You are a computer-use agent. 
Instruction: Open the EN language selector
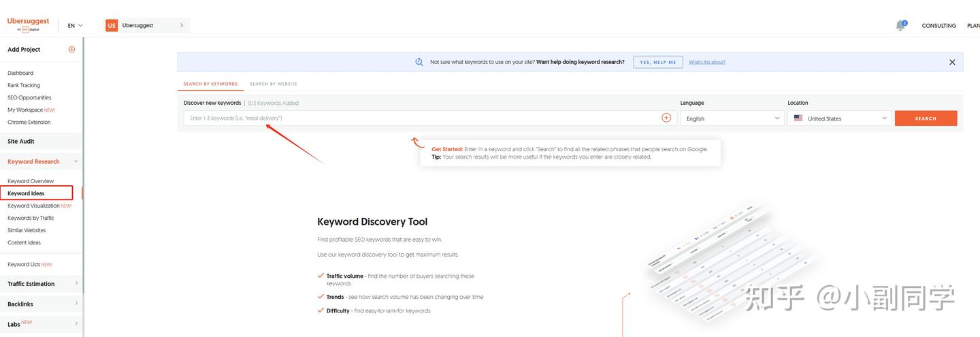pos(75,25)
